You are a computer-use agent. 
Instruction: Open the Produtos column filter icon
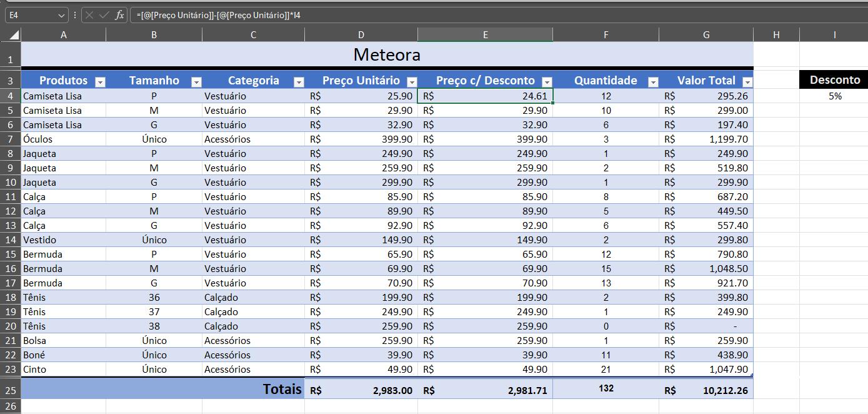(x=100, y=81)
